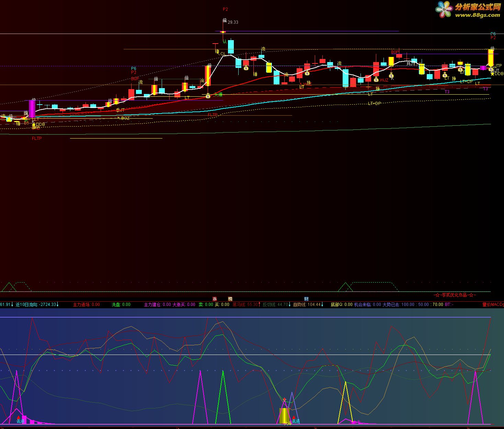Click the tall cyan candle after the 29.33 peak
The image size is (504, 429).
coord(231,47)
